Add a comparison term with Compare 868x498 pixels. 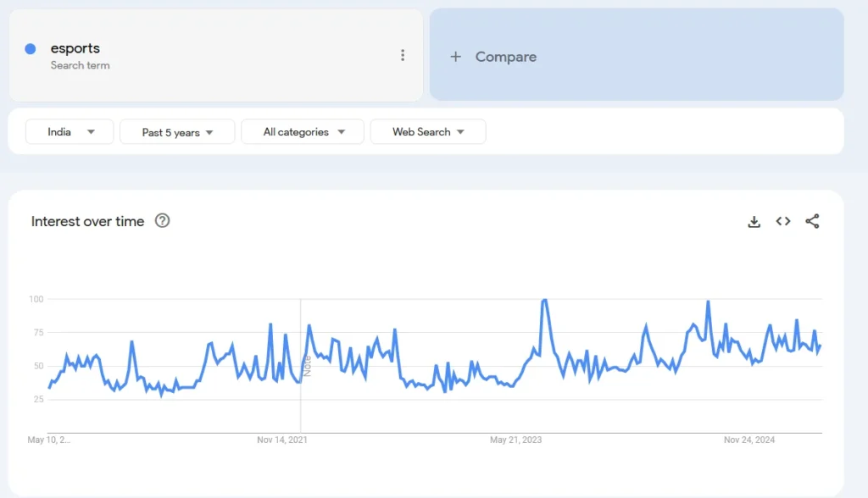[x=494, y=57]
